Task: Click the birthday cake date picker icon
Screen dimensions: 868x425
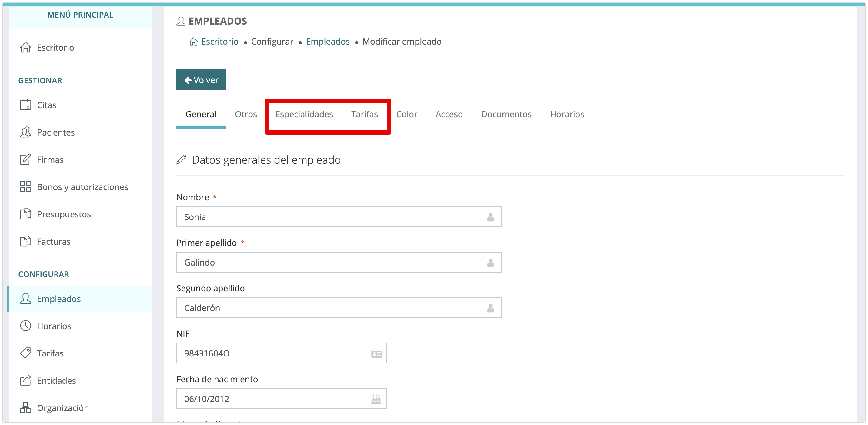Action: point(376,399)
